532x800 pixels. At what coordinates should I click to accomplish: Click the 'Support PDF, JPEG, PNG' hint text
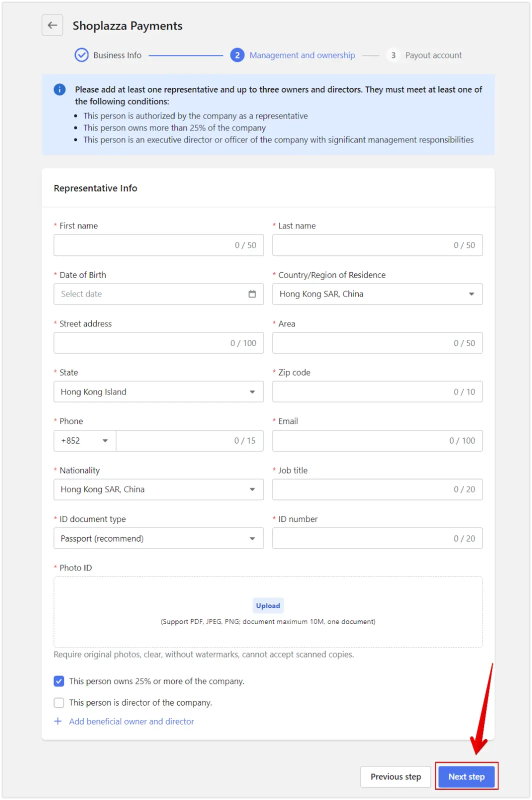(x=268, y=621)
